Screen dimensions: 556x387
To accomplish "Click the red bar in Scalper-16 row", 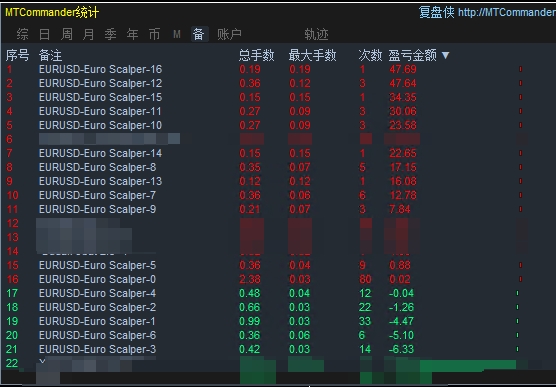I will [x=521, y=69].
